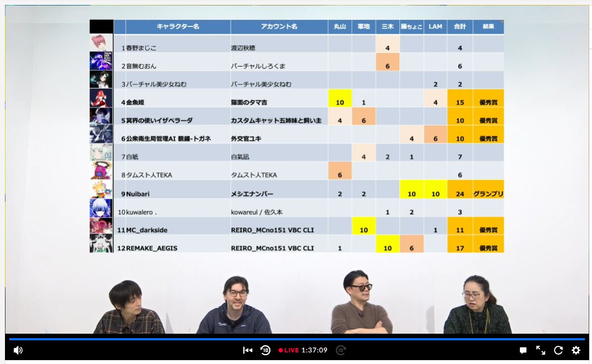
Task: Click the blue seek bar
Action: [x=297, y=339]
